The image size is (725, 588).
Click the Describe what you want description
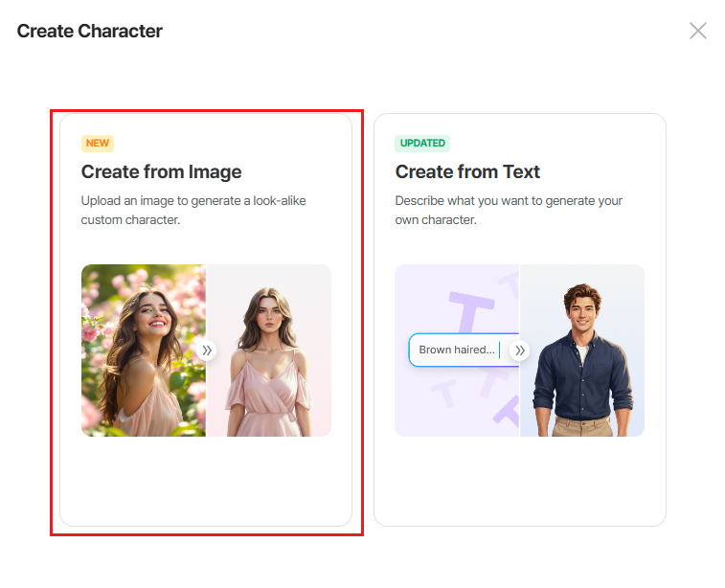(x=509, y=211)
